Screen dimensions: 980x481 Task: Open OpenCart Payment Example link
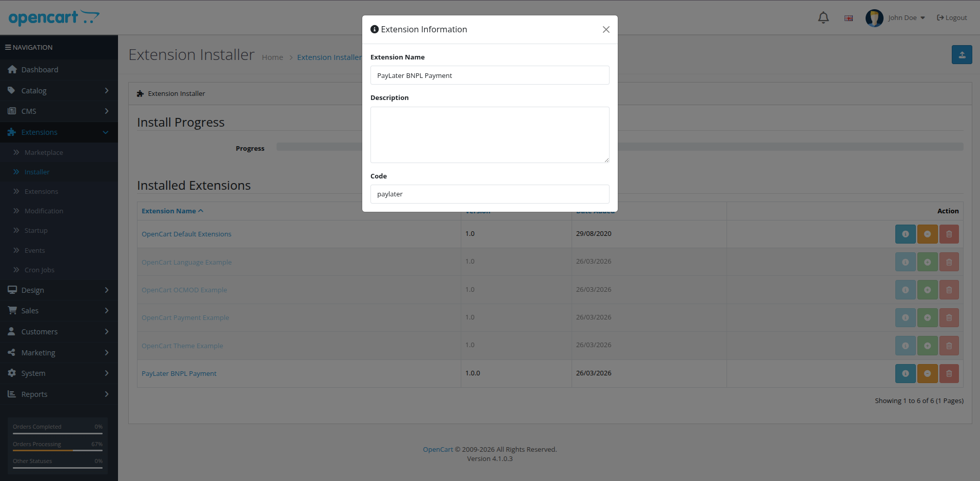[x=185, y=317]
